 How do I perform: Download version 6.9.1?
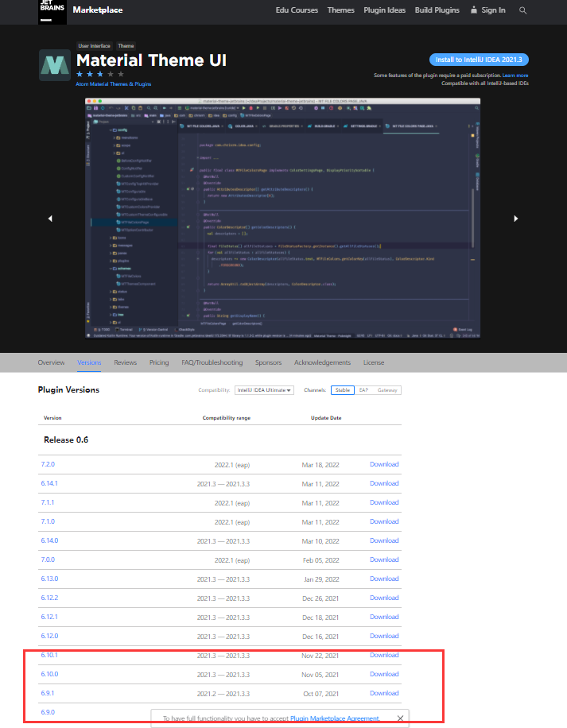(384, 693)
